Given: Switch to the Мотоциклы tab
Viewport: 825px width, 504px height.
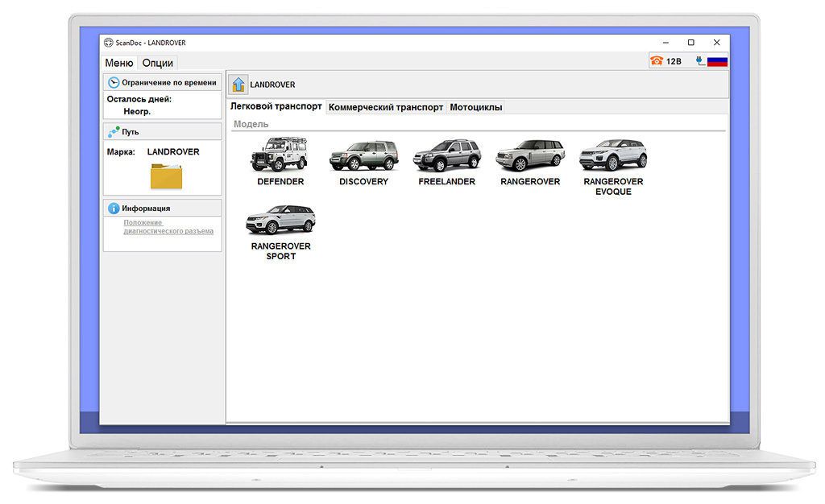Looking at the screenshot, I should tap(475, 107).
